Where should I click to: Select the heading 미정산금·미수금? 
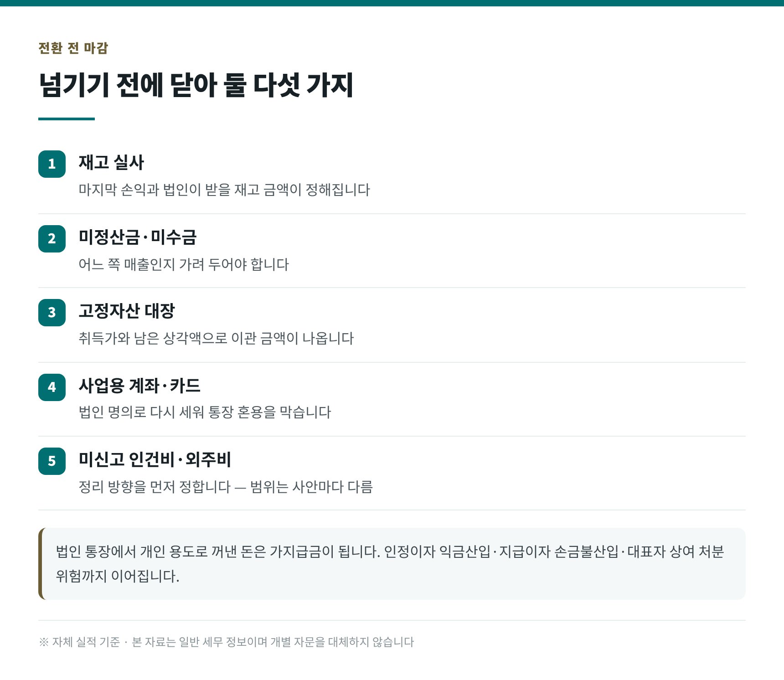[x=138, y=237]
